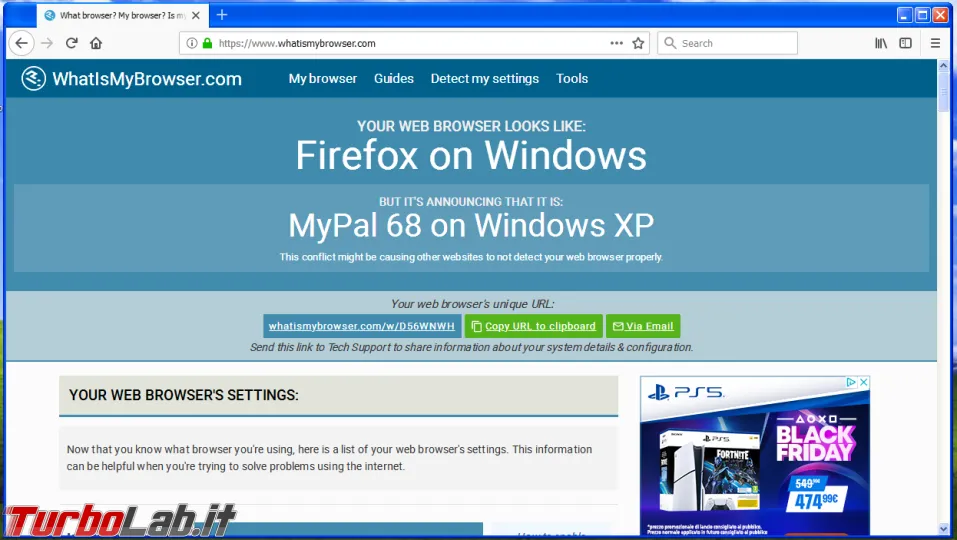Toggle the sidebar view icon
The image size is (957, 540).
click(x=905, y=43)
